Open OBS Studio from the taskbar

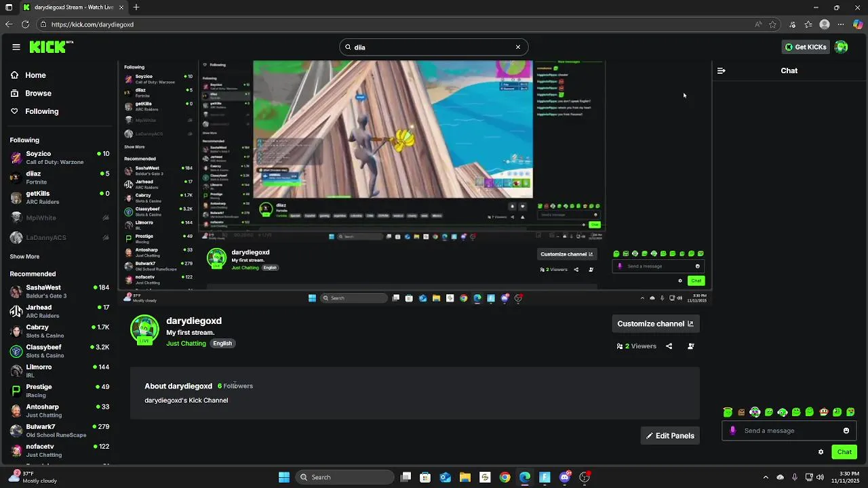tap(585, 477)
